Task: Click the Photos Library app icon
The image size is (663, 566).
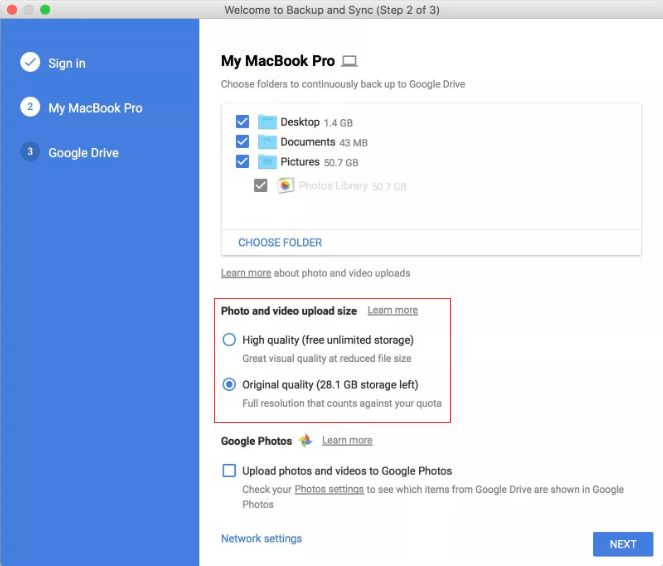Action: 285,185
